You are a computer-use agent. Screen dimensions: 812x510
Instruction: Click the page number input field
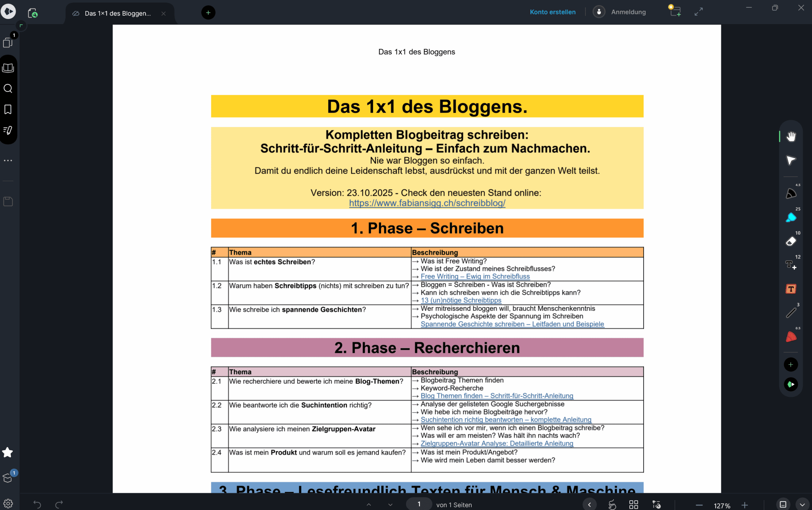[419, 504]
